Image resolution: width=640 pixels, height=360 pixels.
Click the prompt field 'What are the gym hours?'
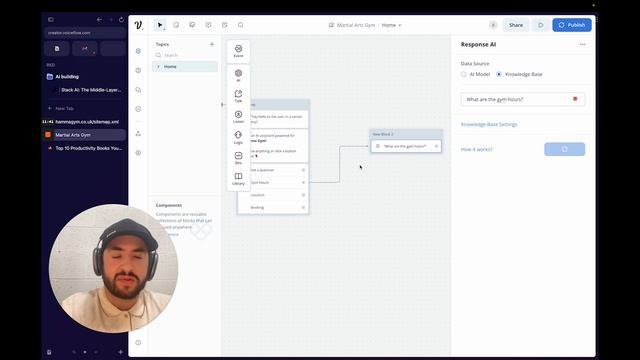pyautogui.click(x=522, y=99)
